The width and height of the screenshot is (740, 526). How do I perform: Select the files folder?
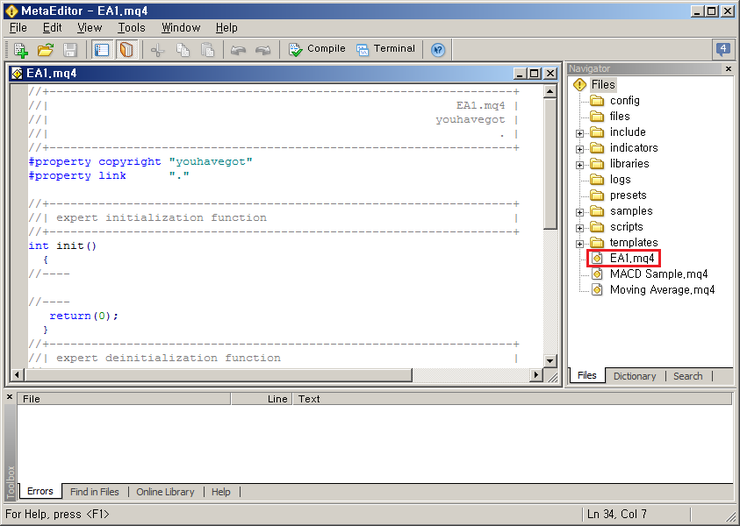tap(620, 116)
